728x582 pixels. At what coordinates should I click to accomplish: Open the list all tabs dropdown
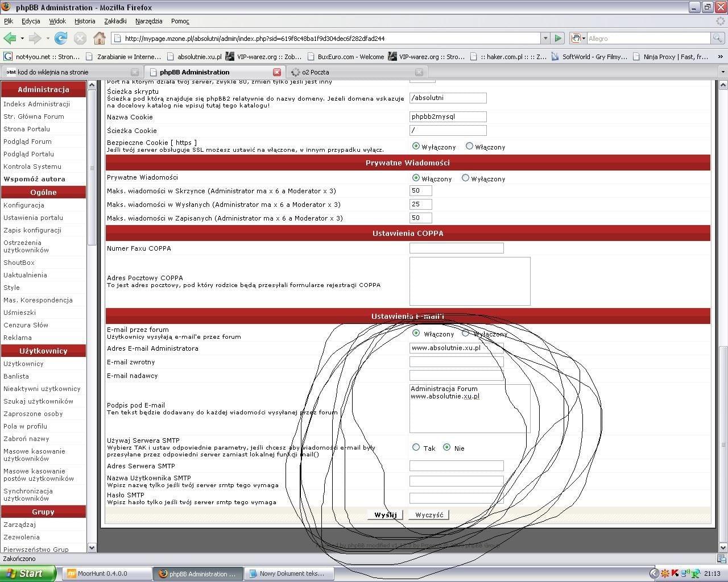point(723,72)
